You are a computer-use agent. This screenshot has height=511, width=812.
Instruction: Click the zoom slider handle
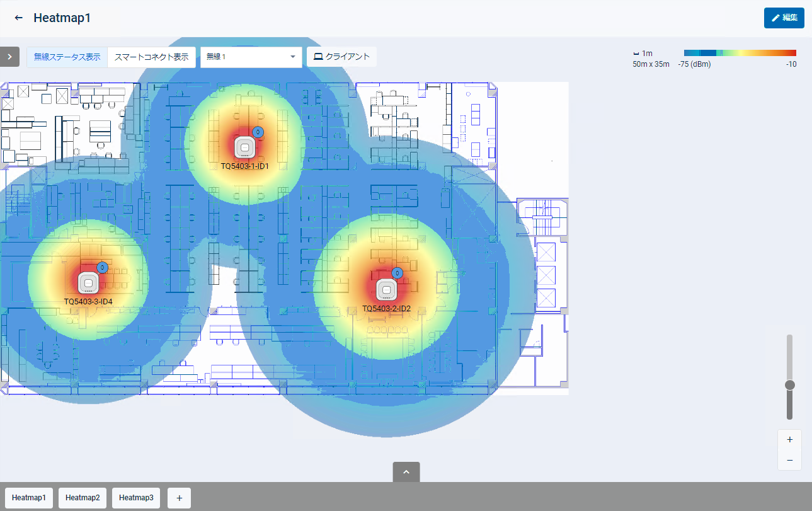790,385
